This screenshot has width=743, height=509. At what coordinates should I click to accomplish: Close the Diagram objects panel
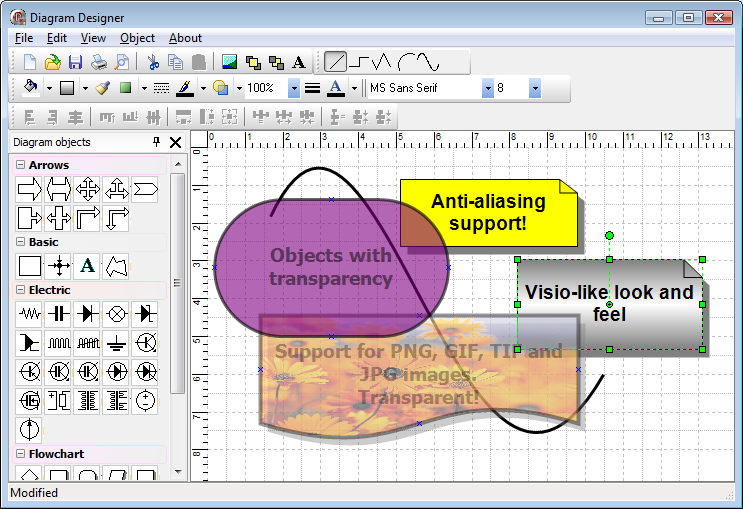point(176,143)
